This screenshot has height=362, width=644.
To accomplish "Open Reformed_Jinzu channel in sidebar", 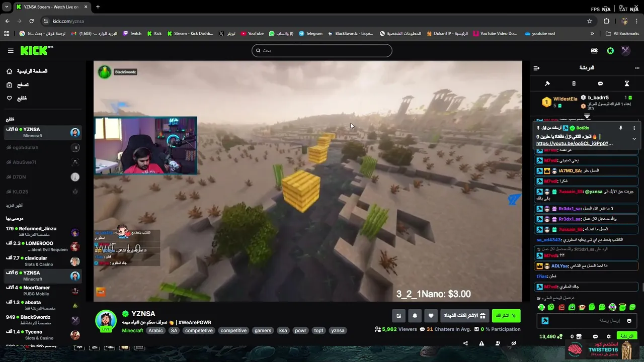I will pyautogui.click(x=42, y=232).
